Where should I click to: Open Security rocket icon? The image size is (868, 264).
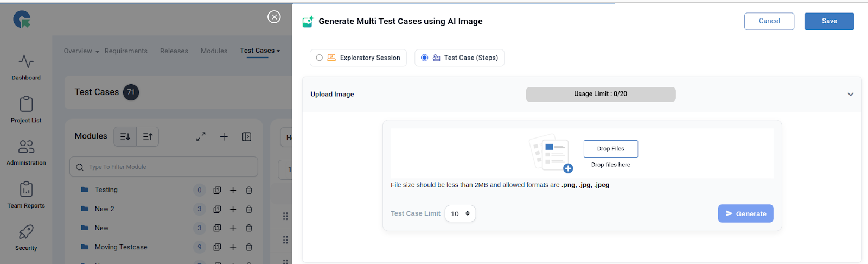[x=26, y=232]
